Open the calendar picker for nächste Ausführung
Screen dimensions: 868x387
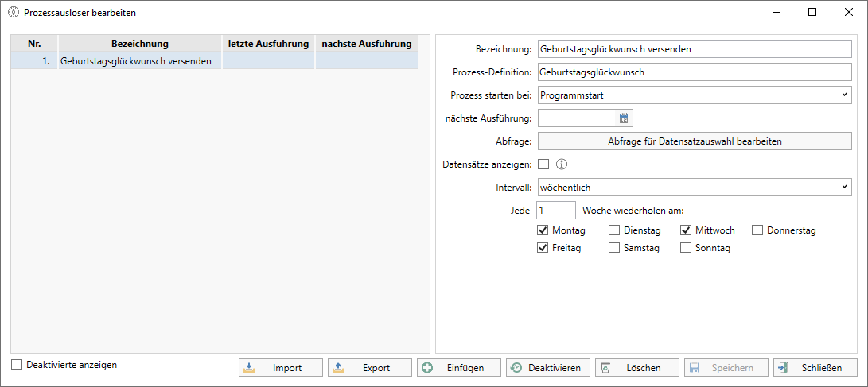coord(624,118)
